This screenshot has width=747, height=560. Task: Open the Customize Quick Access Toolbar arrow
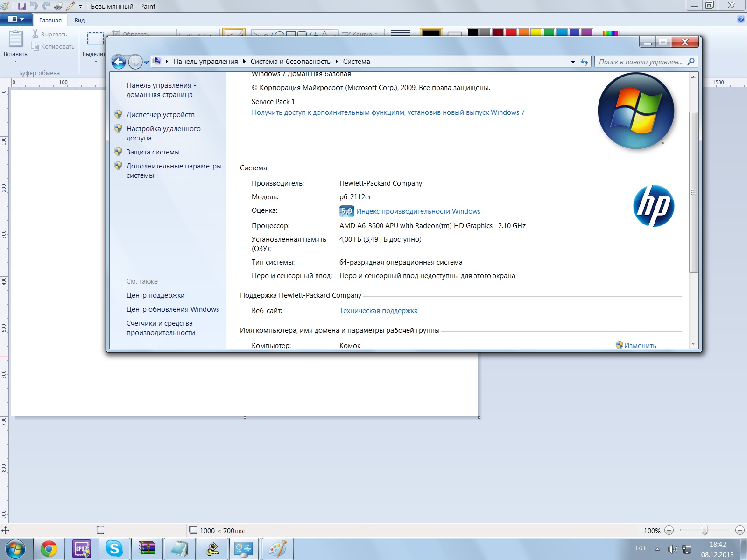[x=80, y=7]
